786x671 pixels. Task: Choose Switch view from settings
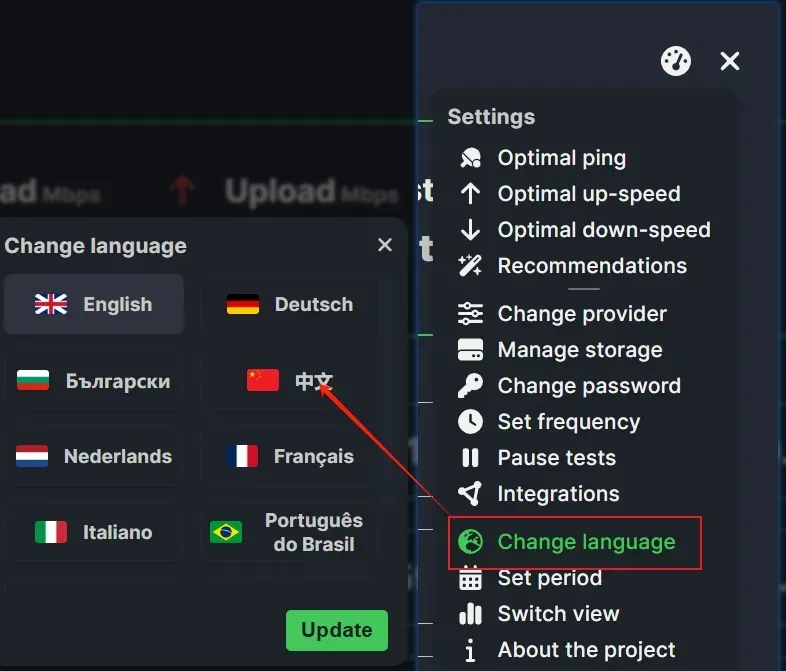(558, 614)
